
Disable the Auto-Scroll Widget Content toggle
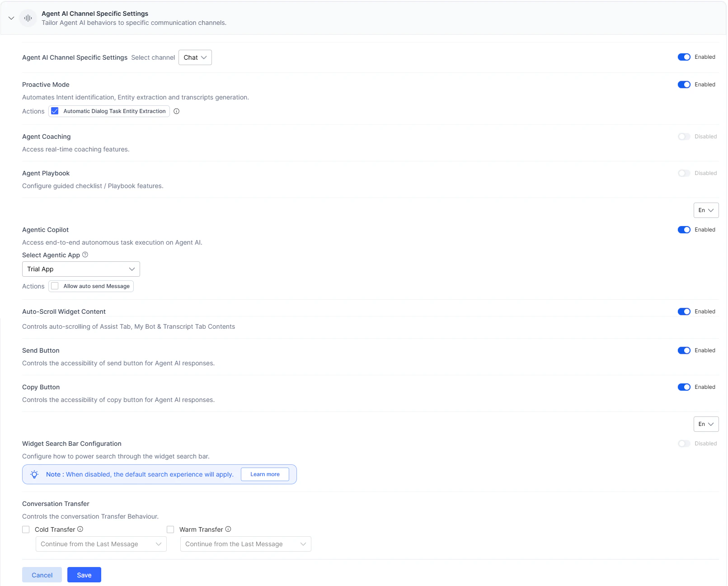pyautogui.click(x=683, y=312)
